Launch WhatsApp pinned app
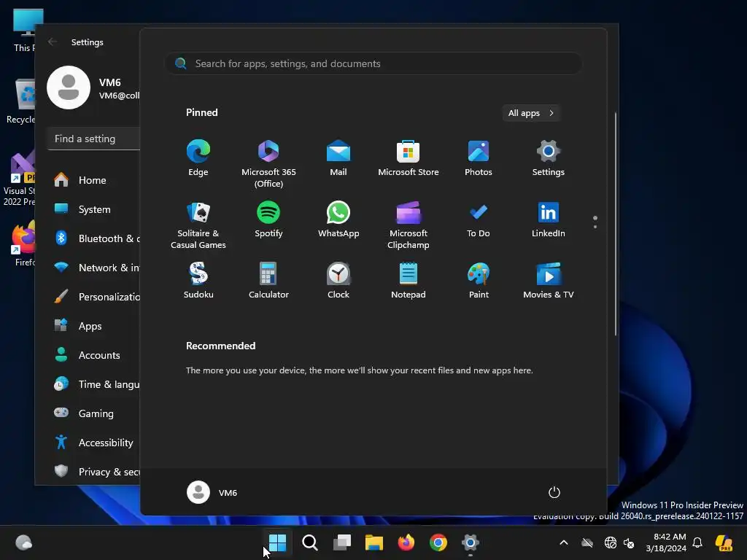747x560 pixels. (338, 219)
